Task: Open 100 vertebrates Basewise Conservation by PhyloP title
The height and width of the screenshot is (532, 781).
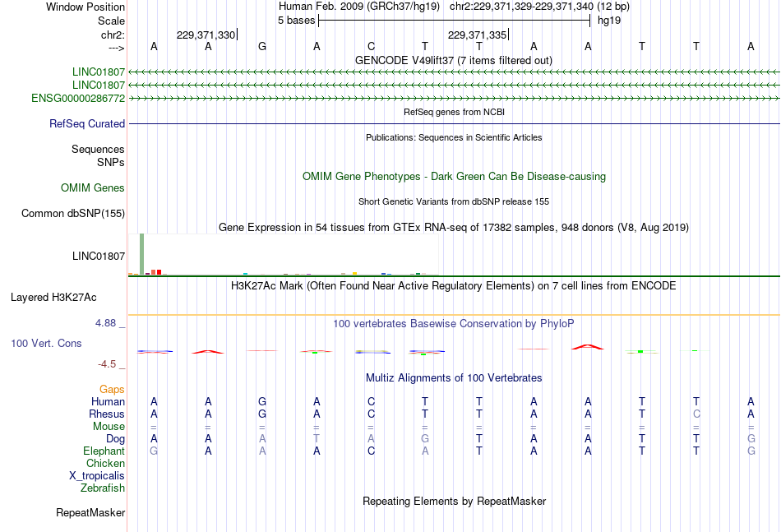Action: pos(453,324)
